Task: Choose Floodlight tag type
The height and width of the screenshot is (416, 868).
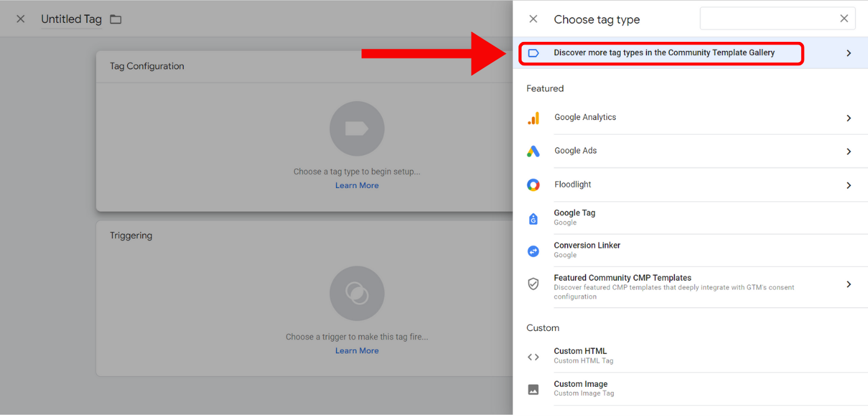Action: (x=690, y=185)
